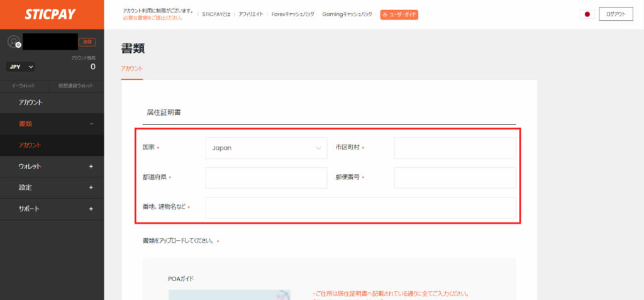This screenshot has width=644, height=300.
Task: Click the 居住証明書 section heading
Action: click(x=164, y=113)
